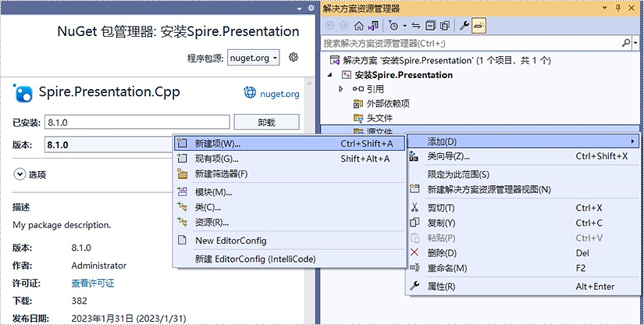Expand the 引用 references node
Screen dimensions: 644x325
pos(341,89)
